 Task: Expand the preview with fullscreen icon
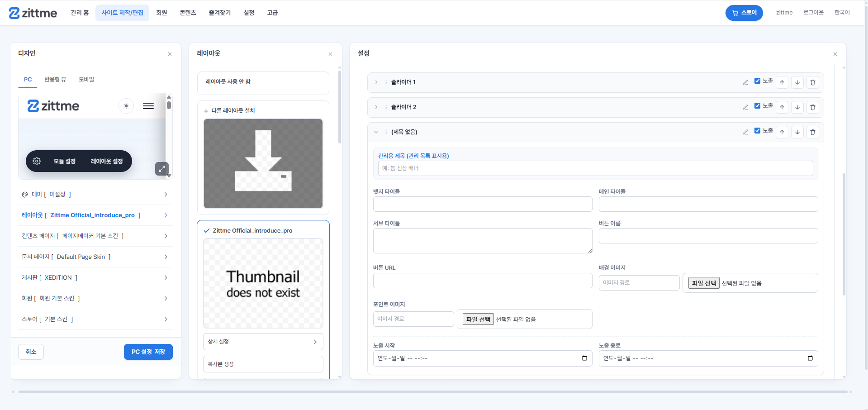click(x=162, y=169)
